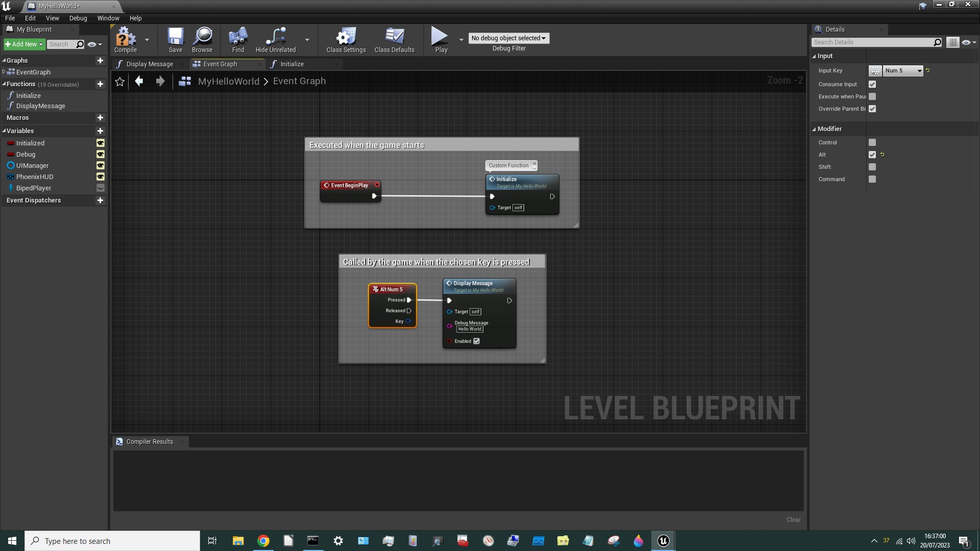Collapse the Modifier section in Details
This screenshot has height=551, width=980.
[814, 129]
